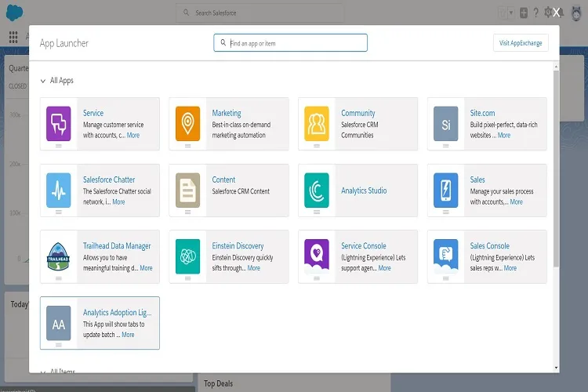This screenshot has height=392, width=588.
Task: Focus the Find an app or item field
Action: (x=291, y=43)
